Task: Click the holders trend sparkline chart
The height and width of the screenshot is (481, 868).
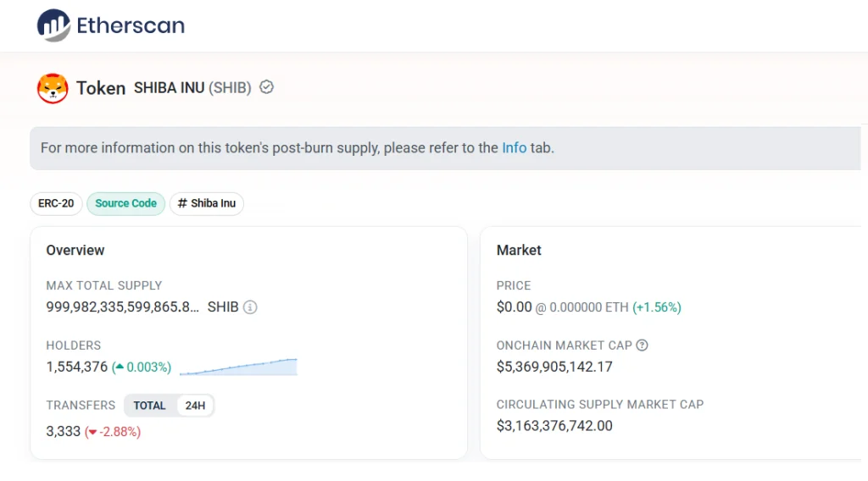Action: 238,367
